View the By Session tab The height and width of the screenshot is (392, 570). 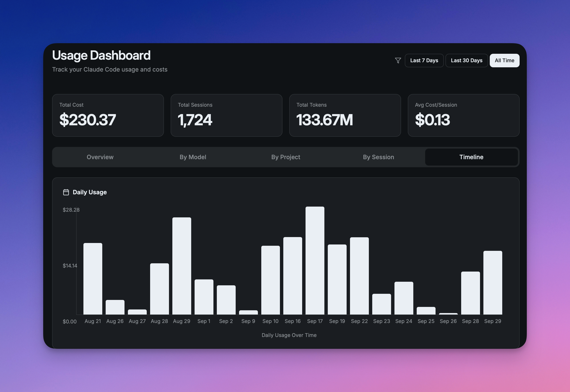pyautogui.click(x=378, y=157)
